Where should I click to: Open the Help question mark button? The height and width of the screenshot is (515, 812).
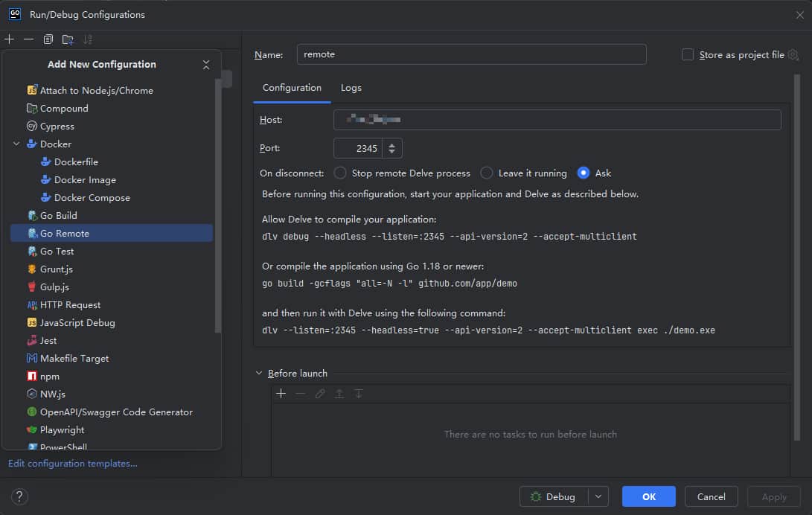pos(19,497)
